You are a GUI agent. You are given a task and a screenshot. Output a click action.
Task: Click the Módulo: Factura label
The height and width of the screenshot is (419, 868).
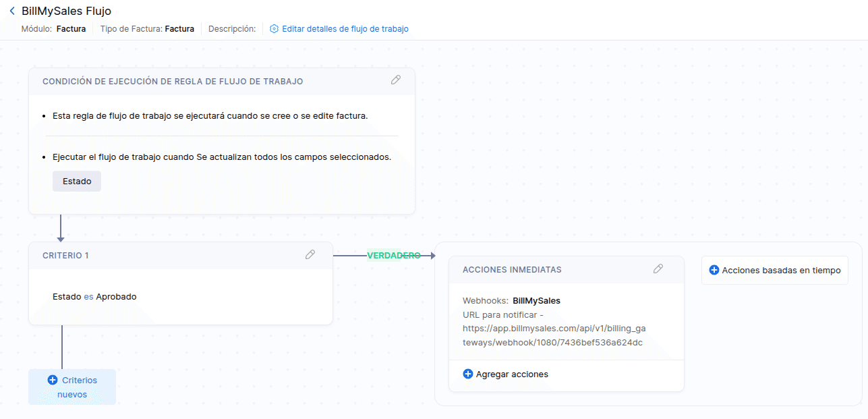[53, 29]
